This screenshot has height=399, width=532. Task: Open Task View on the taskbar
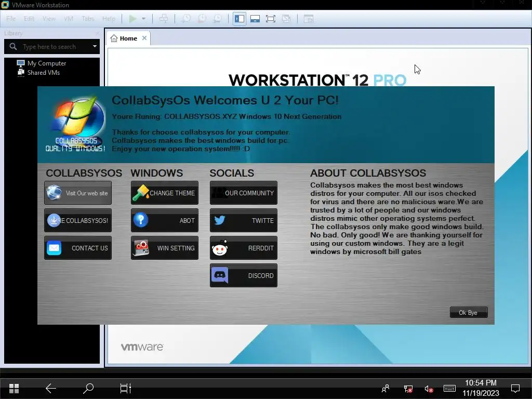126,388
